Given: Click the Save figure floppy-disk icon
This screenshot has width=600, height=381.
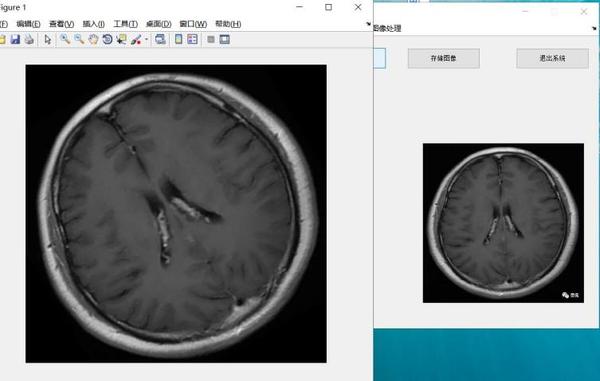Looking at the screenshot, I should [x=15, y=39].
